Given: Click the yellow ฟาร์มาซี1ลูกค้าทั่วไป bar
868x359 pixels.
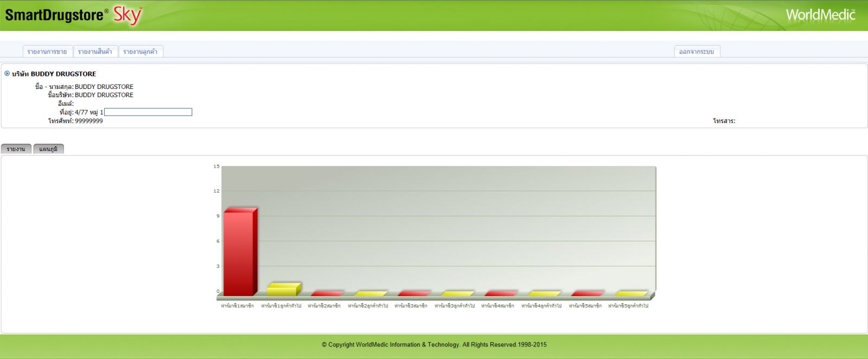Looking at the screenshot, I should (x=282, y=290).
